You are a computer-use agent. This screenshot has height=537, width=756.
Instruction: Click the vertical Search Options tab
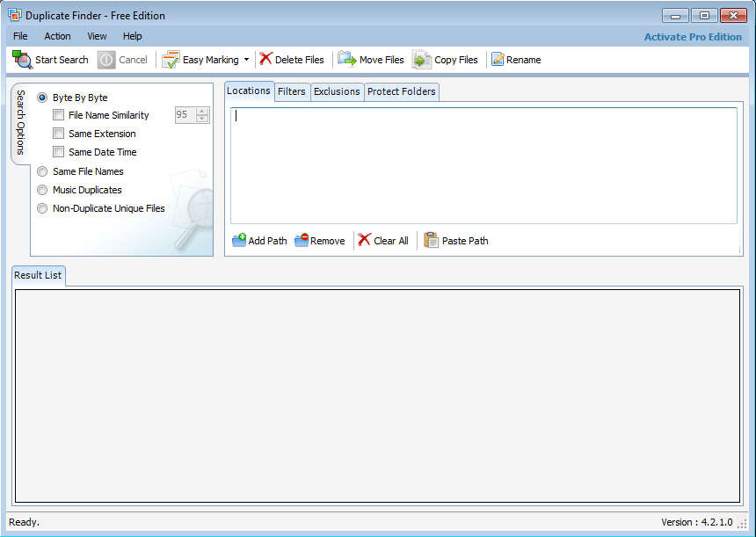pyautogui.click(x=21, y=122)
